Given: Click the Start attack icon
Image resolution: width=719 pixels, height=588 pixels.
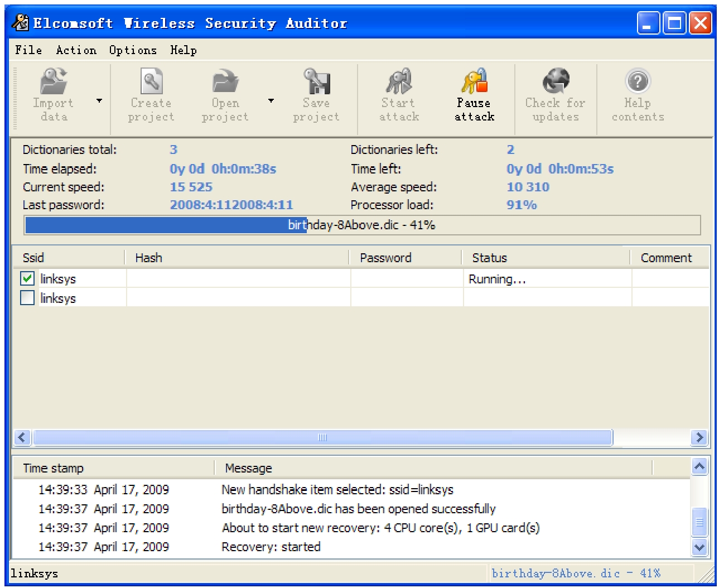Looking at the screenshot, I should 399,95.
